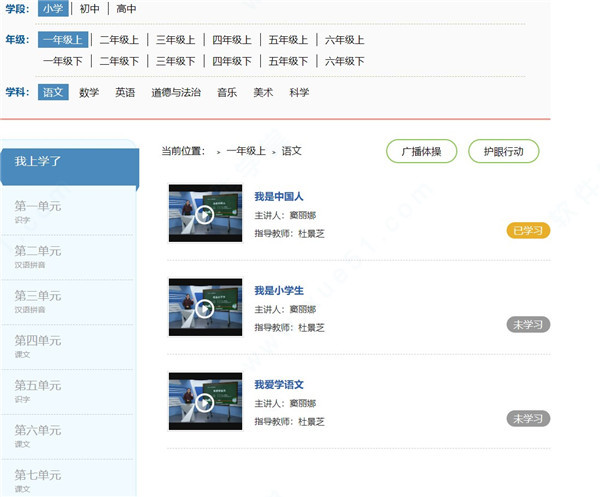The image size is (600, 497).
Task: Open the 我爱学语文 lesson title link
Action: (279, 384)
